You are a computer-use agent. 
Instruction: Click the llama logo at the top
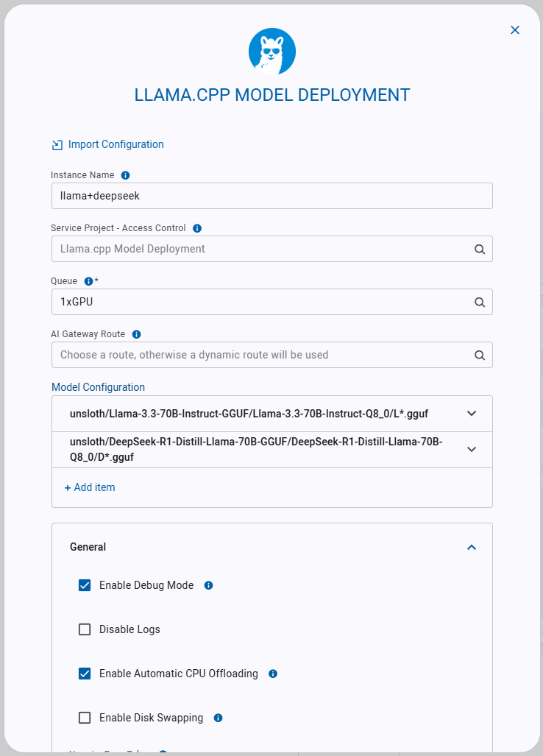coord(271,52)
